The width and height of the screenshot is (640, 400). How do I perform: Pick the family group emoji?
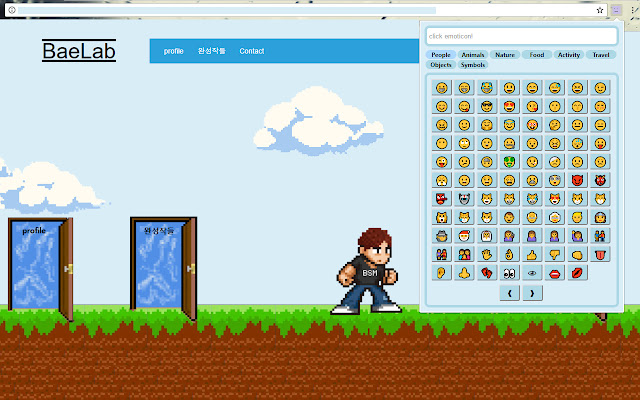pos(464,255)
